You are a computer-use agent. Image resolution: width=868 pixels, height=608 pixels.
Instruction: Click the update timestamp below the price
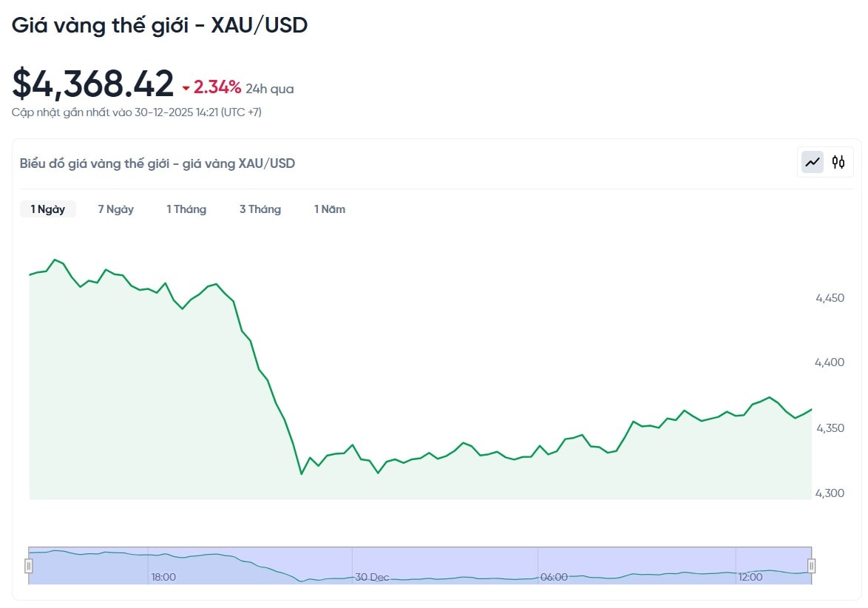(137, 112)
